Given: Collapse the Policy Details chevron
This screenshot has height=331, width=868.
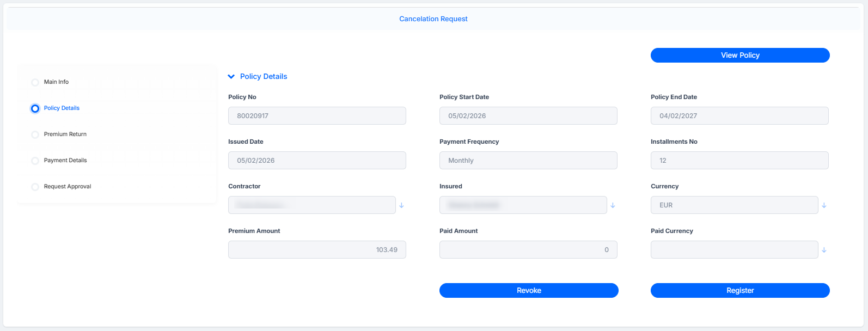Looking at the screenshot, I should pyautogui.click(x=231, y=77).
